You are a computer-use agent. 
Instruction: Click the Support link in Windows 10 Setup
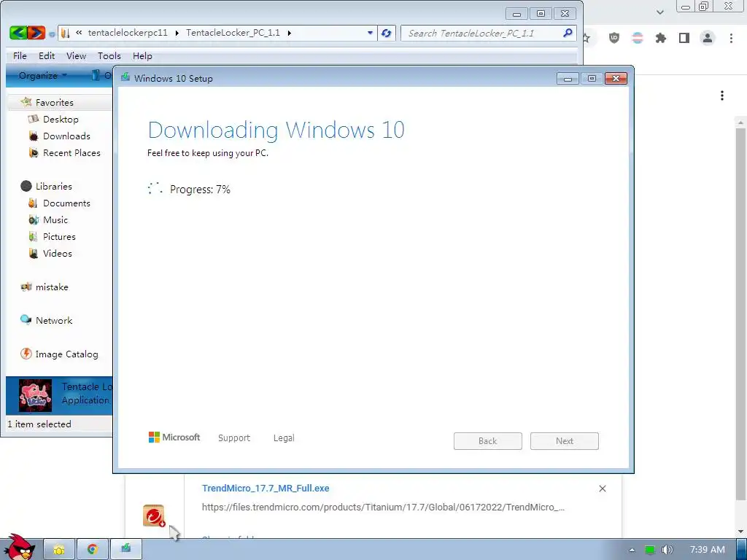pos(234,437)
